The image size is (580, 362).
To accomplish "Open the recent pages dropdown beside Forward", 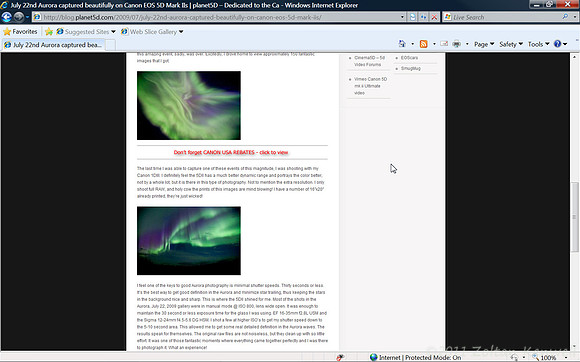I will tap(27, 17).
